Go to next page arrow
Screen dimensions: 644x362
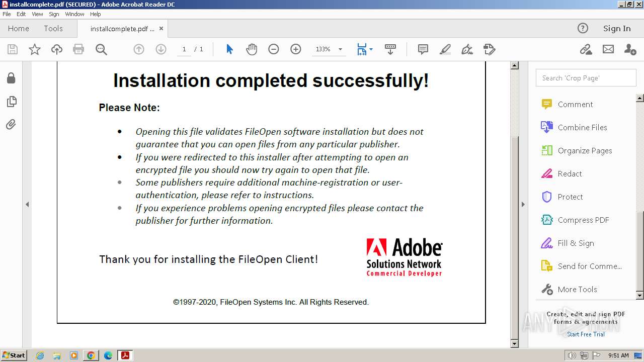(x=161, y=49)
